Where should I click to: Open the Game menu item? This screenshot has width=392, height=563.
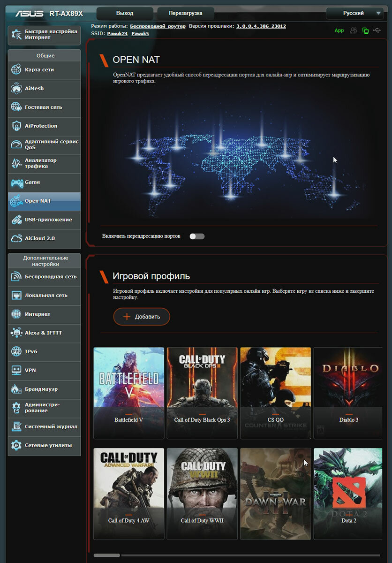tap(45, 183)
